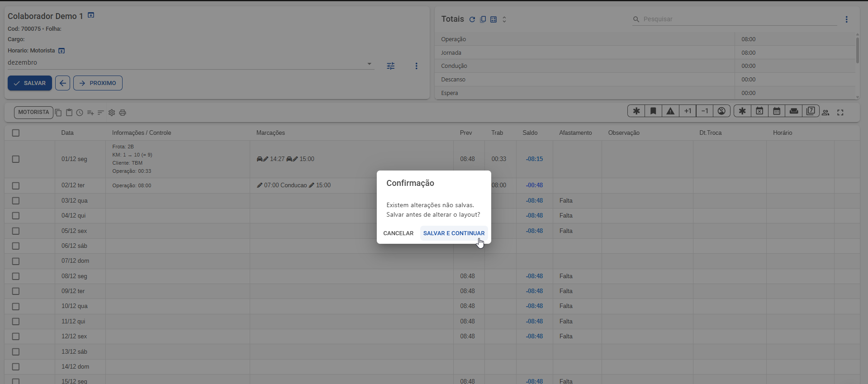The height and width of the screenshot is (384, 868).
Task: Click the MOTORISTA layout button
Action: pos(33,112)
